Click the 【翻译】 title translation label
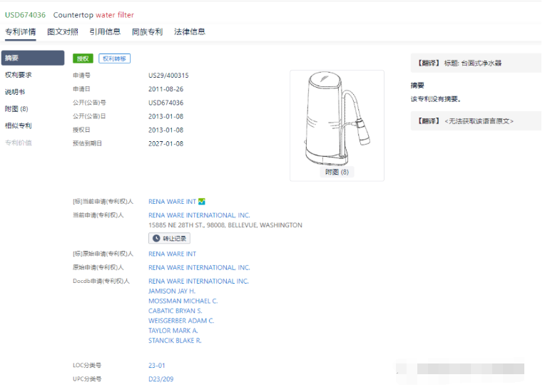 428,63
